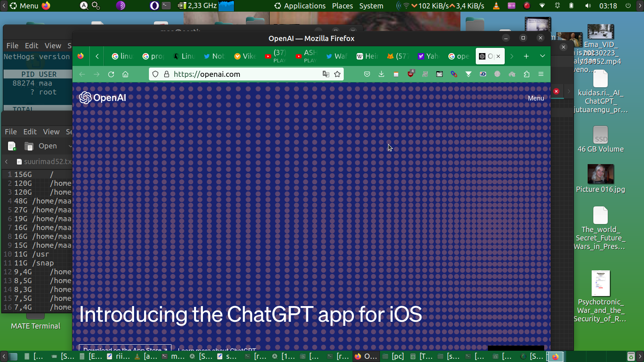Launch Firefox from the top panel launcher
This screenshot has width=644, height=362.
(46, 6)
